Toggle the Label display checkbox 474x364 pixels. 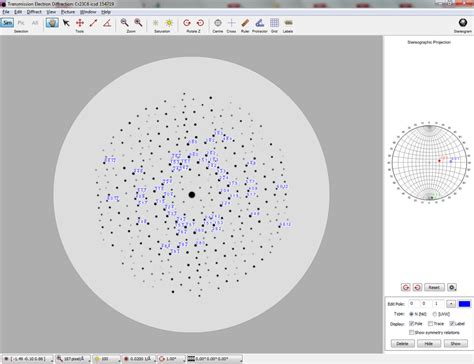pos(452,324)
